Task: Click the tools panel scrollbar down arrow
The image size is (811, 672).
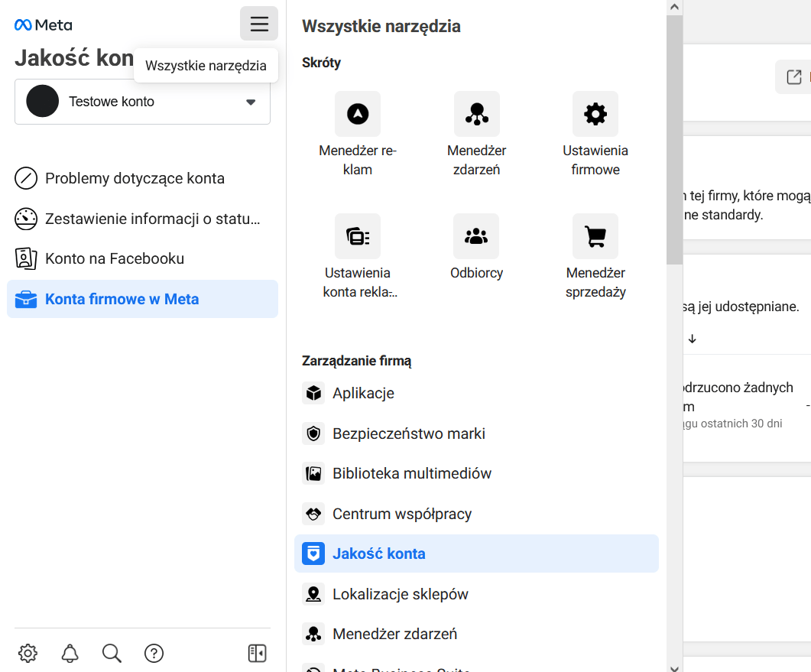Action: point(674,666)
